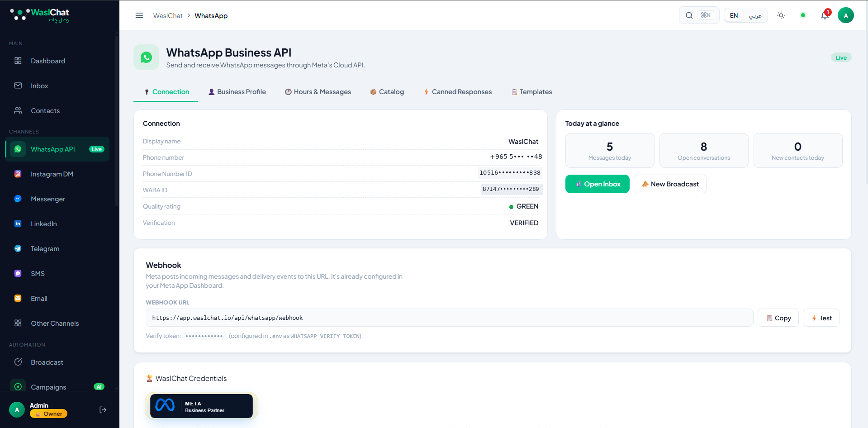The width and height of the screenshot is (868, 428).
Task: Click the AI badge beside Campaigns
Action: pyautogui.click(x=99, y=387)
